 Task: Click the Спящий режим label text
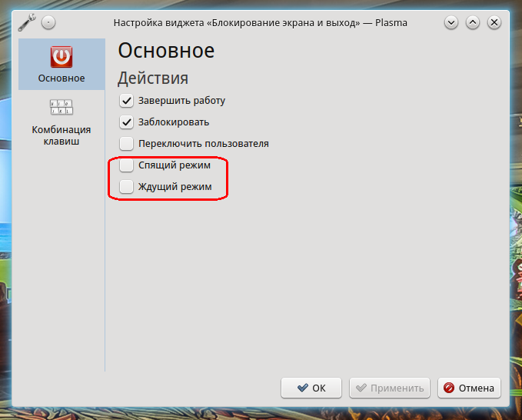[x=175, y=165]
